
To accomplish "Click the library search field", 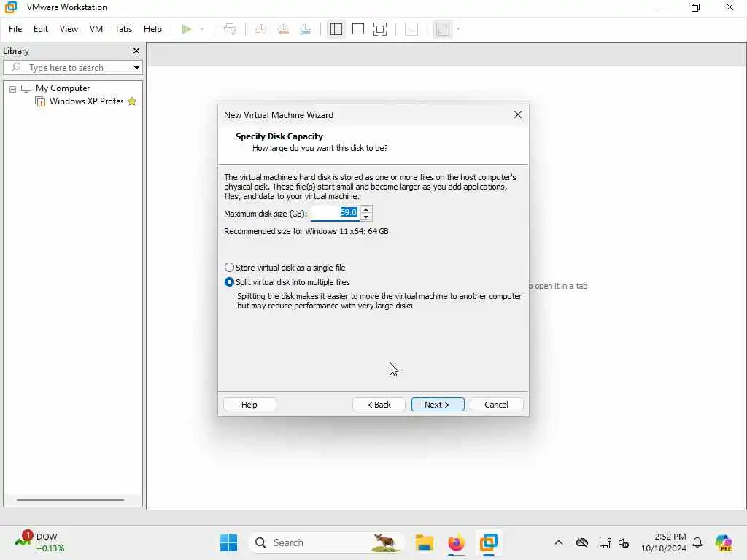I will [x=73, y=68].
